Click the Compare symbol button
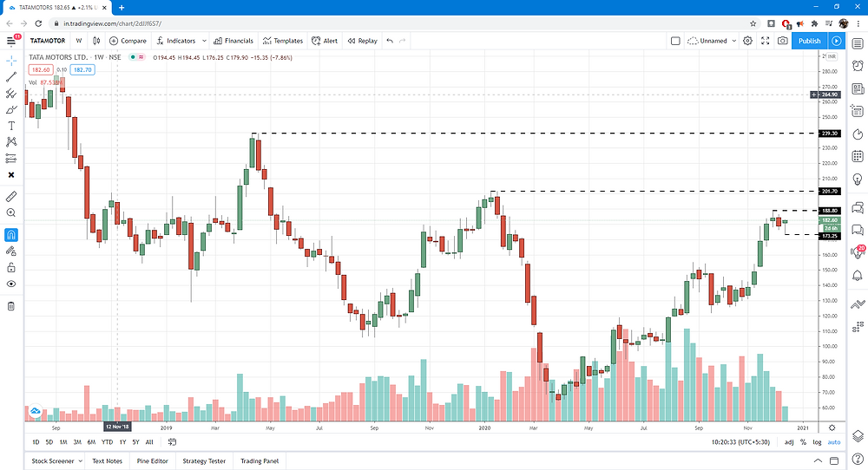Screen dimensions: 868x470 coord(128,41)
